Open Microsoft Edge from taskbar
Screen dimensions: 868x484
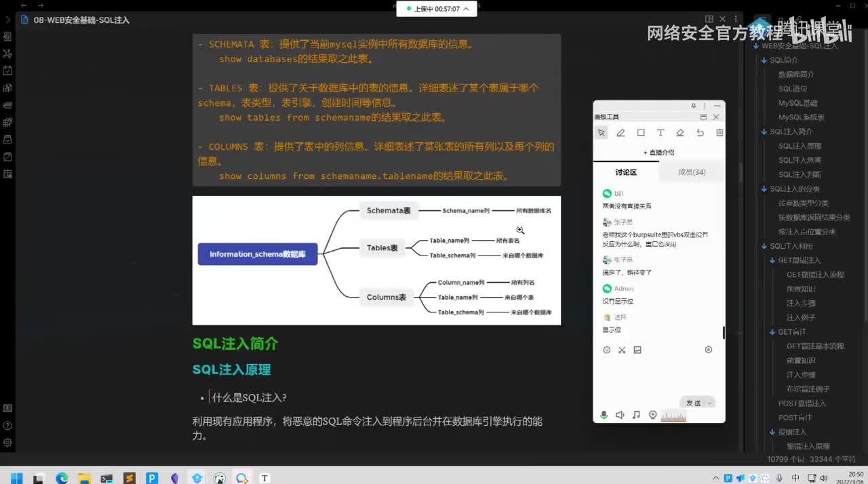62,478
